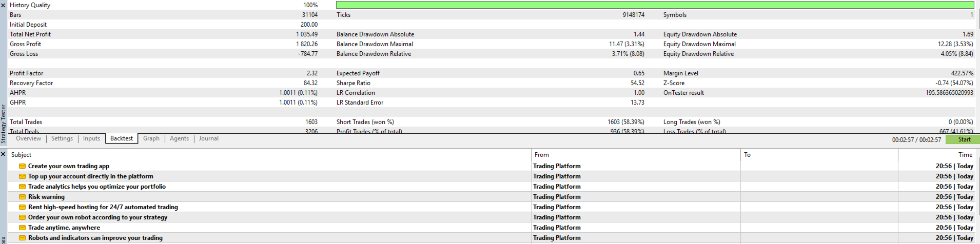Open message 'Create your own trading app'

[x=69, y=166]
